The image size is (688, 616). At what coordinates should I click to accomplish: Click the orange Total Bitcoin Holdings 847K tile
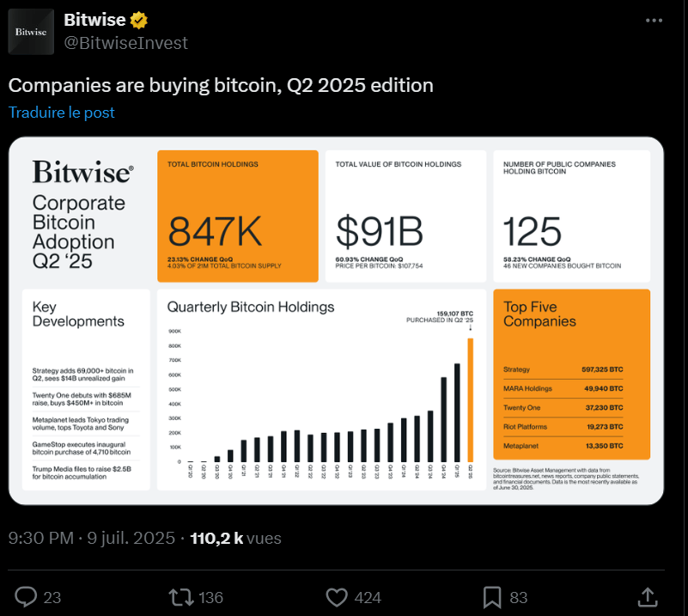point(238,217)
